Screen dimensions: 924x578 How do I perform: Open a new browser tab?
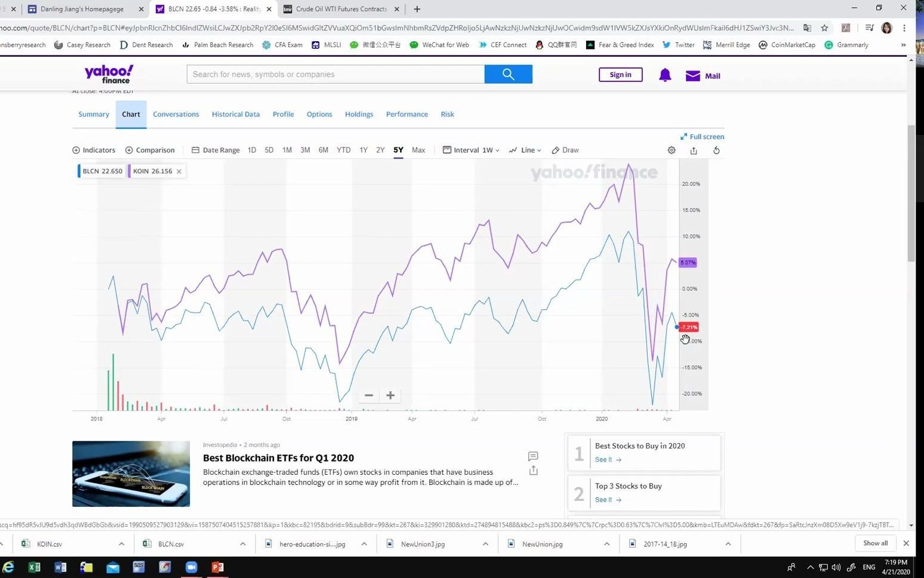417,9
